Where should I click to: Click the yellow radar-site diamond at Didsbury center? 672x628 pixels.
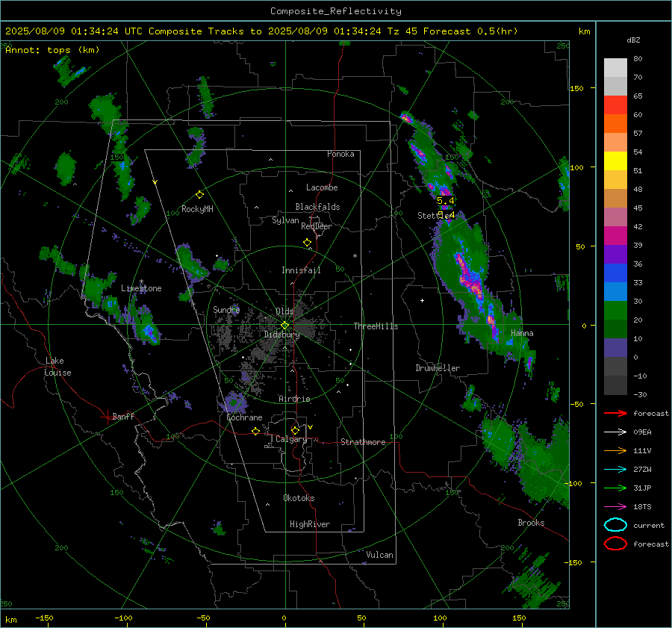(284, 326)
